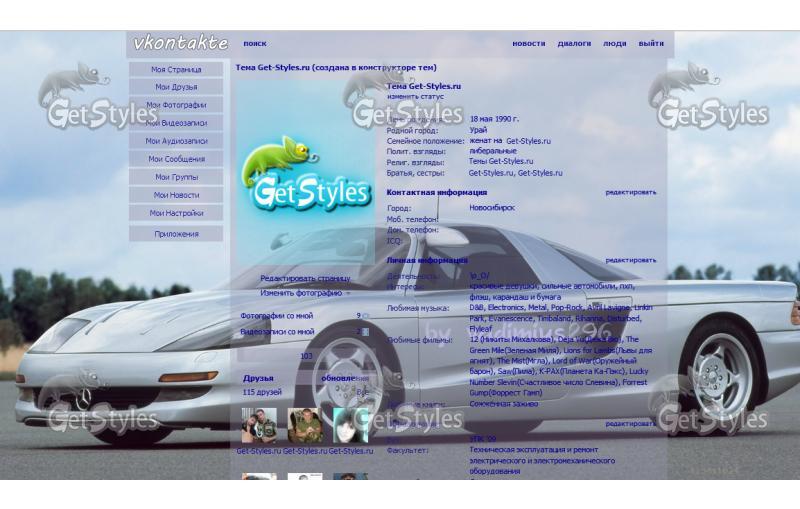
Task: Click Редактировать страницу link
Action: 305,278
